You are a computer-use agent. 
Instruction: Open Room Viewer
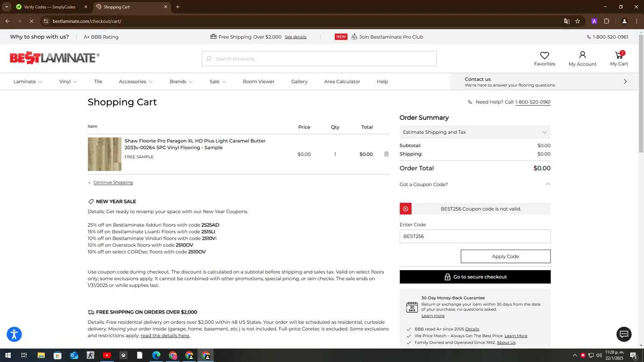pyautogui.click(x=258, y=81)
